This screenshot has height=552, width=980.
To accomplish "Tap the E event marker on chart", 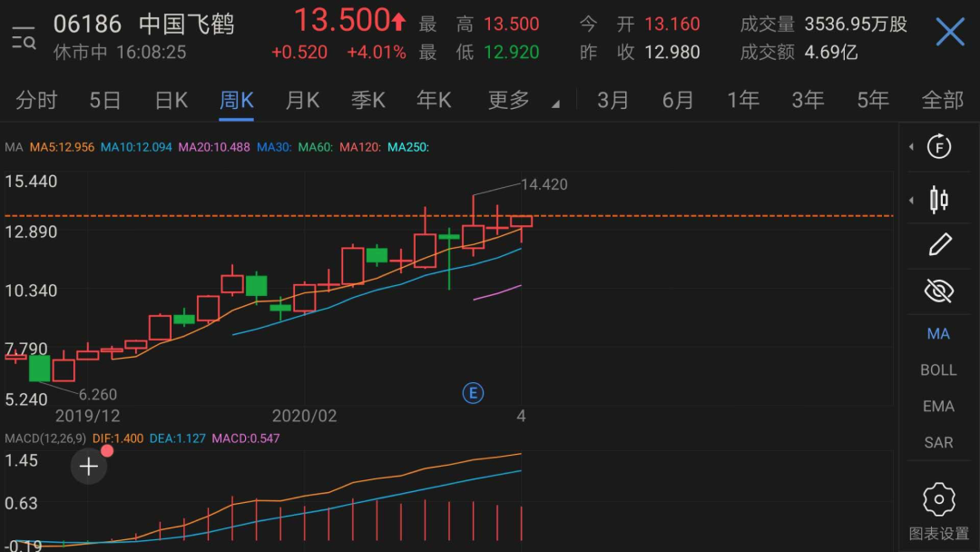I will (x=473, y=393).
